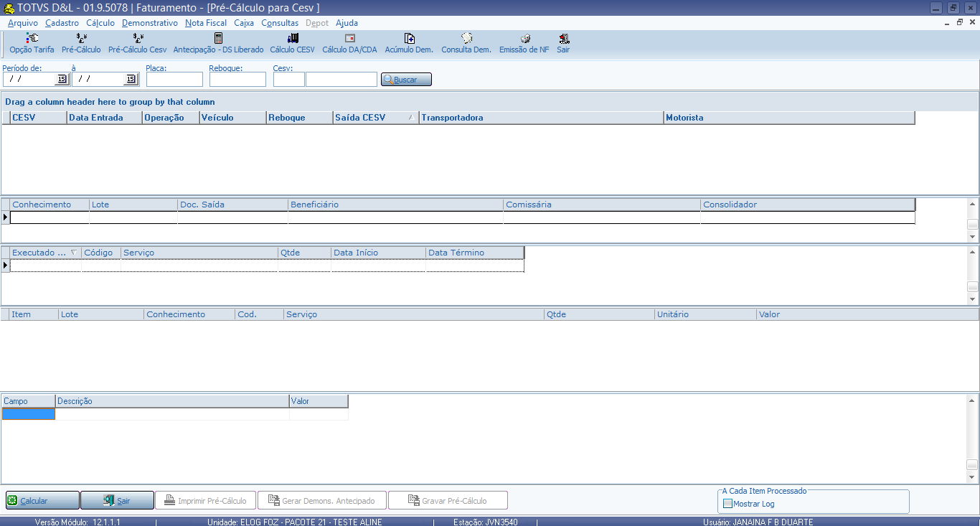Launch Pré-Cálculo from the toolbar
The width and height of the screenshot is (980, 526).
coord(81,44)
